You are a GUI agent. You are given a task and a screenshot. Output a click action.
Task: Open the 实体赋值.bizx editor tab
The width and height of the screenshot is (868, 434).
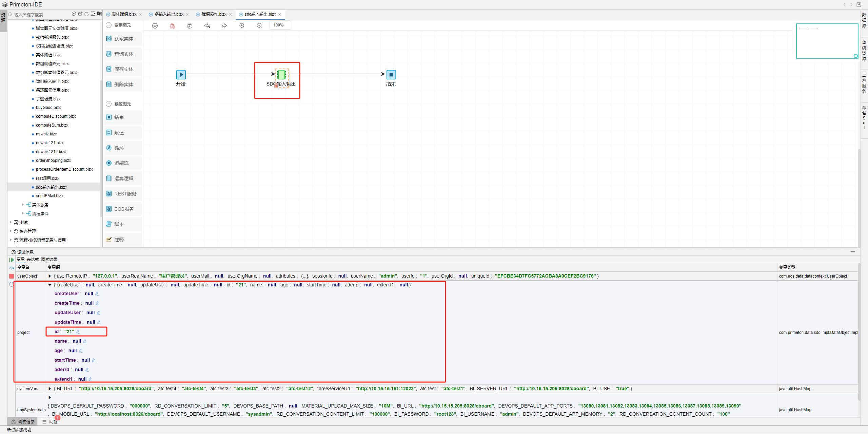click(x=124, y=14)
